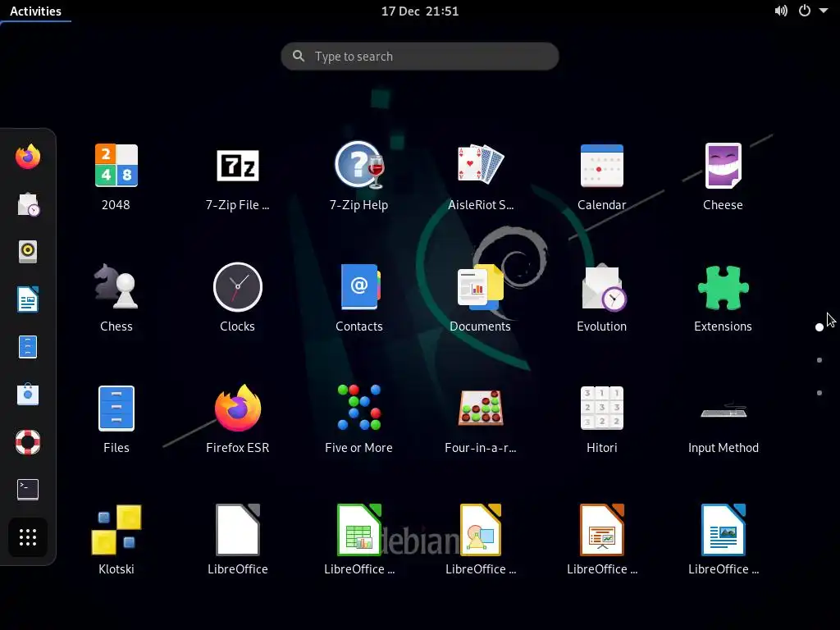This screenshot has width=840, height=630.
Task: Focus the Type to search field
Action: point(420,57)
